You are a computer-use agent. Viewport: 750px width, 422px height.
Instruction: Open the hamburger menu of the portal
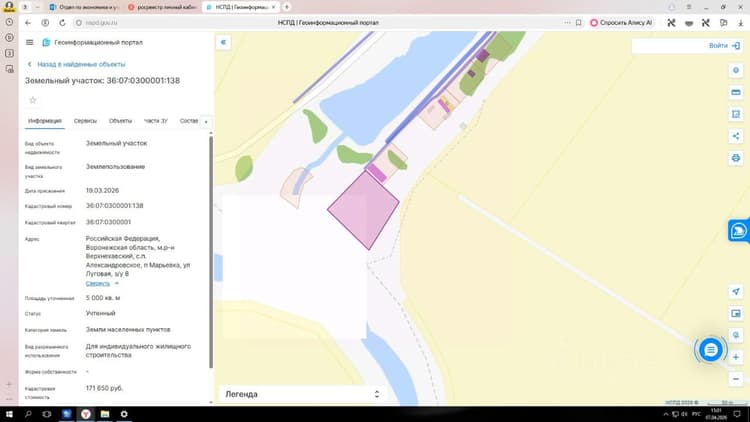pyautogui.click(x=29, y=42)
